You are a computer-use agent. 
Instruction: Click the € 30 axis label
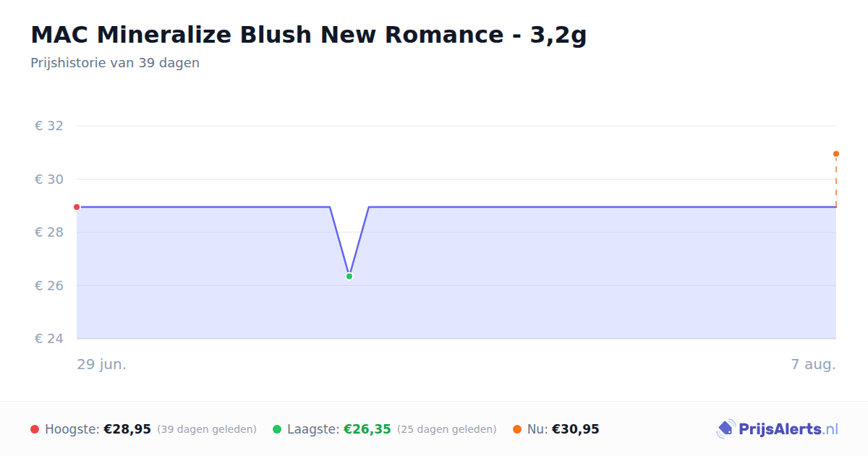point(49,180)
